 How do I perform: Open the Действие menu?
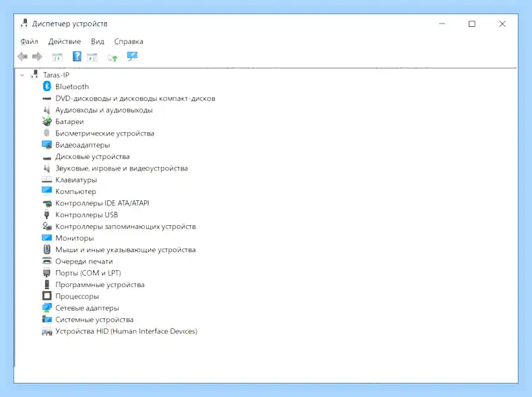pos(65,41)
